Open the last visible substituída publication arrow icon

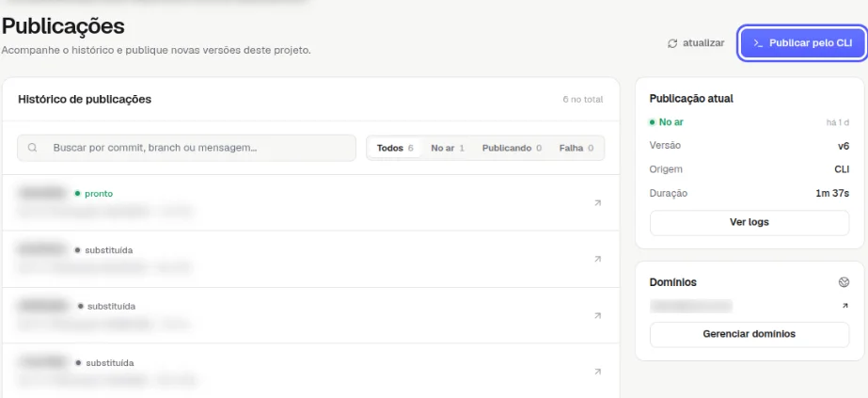tap(597, 372)
